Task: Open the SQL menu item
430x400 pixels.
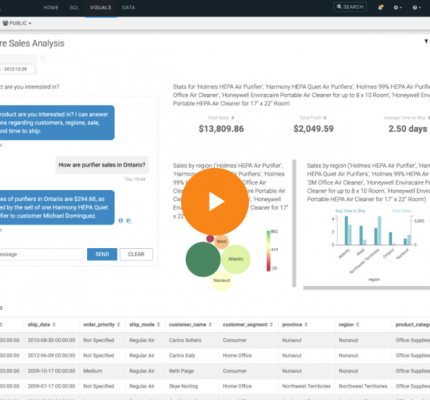Action: (x=74, y=7)
